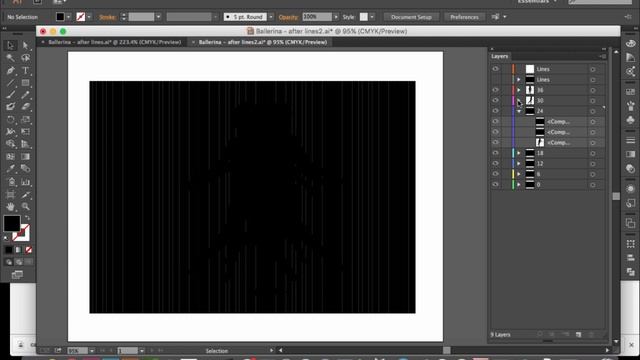Select the Paintbrush tool
The image size is (640, 360).
click(x=11, y=95)
